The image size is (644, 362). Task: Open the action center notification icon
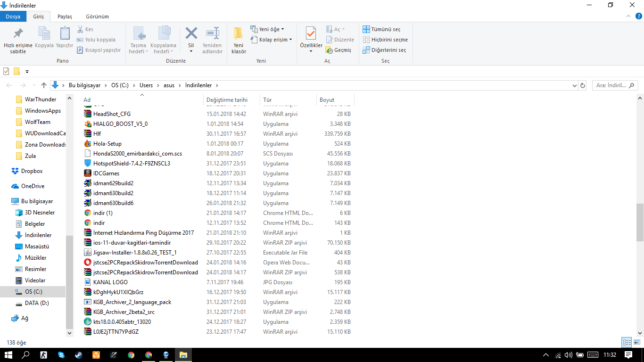pos(628,355)
